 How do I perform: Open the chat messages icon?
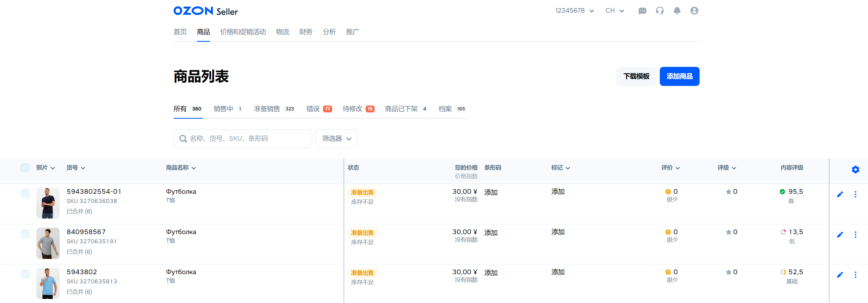coord(642,11)
